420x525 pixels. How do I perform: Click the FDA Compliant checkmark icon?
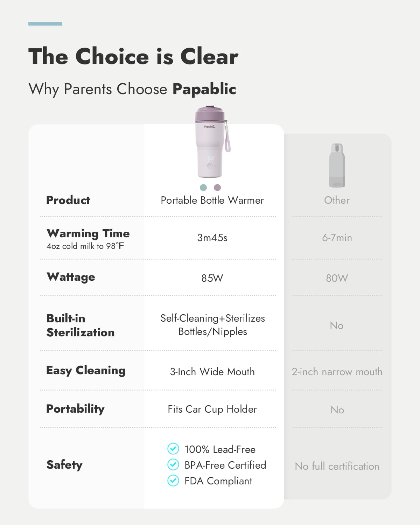(173, 481)
